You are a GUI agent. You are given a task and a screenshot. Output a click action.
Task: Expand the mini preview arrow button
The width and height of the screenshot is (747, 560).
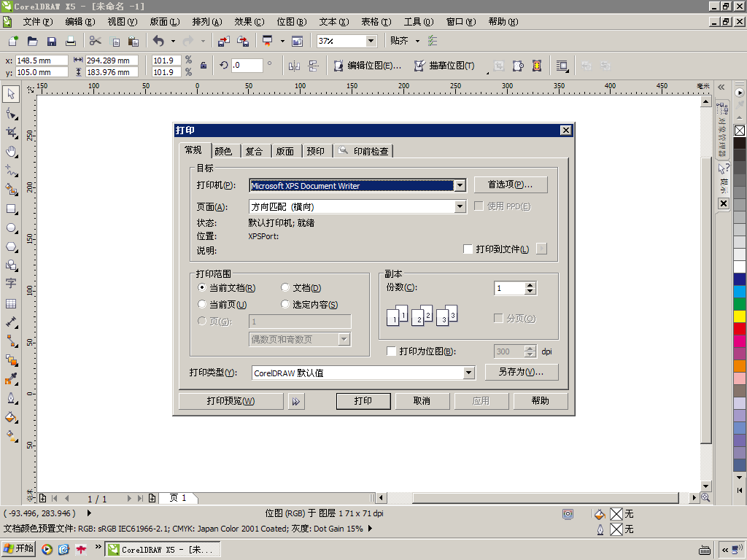click(x=296, y=402)
